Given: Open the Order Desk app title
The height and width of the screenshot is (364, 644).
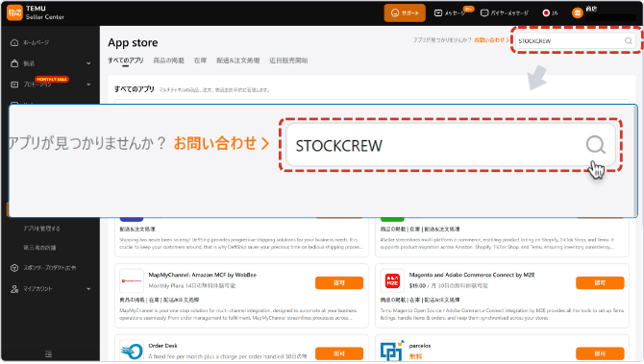Looking at the screenshot, I should [163, 346].
